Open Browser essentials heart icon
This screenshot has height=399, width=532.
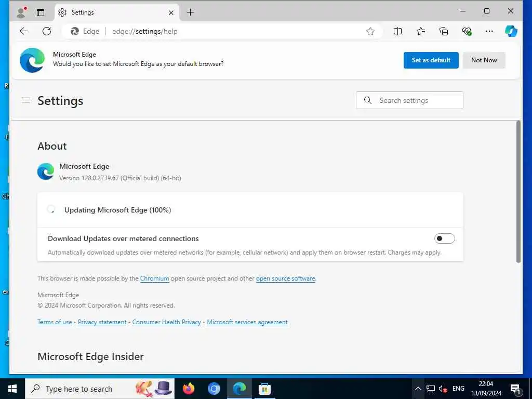pos(467,31)
